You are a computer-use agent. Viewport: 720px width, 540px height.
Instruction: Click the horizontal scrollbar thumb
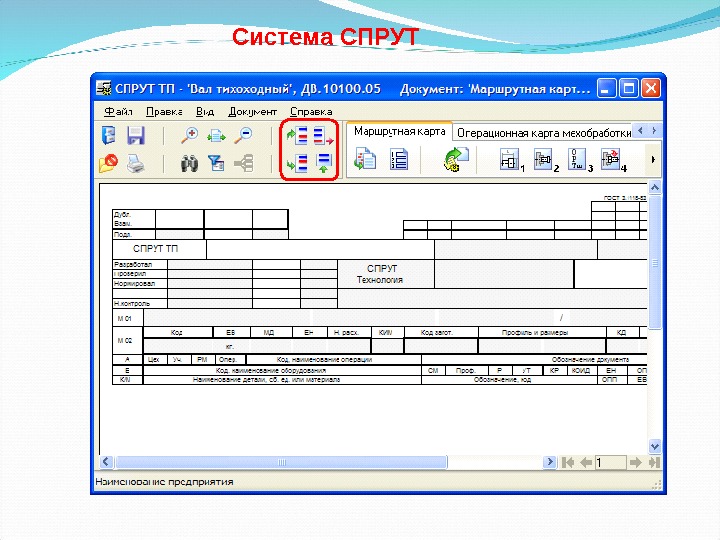coord(281,462)
